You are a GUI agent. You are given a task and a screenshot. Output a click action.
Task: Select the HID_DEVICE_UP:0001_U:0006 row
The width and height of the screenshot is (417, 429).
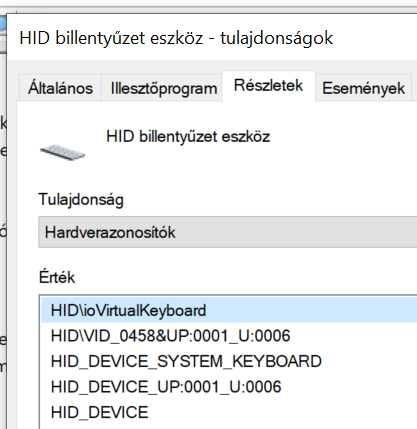(x=229, y=387)
